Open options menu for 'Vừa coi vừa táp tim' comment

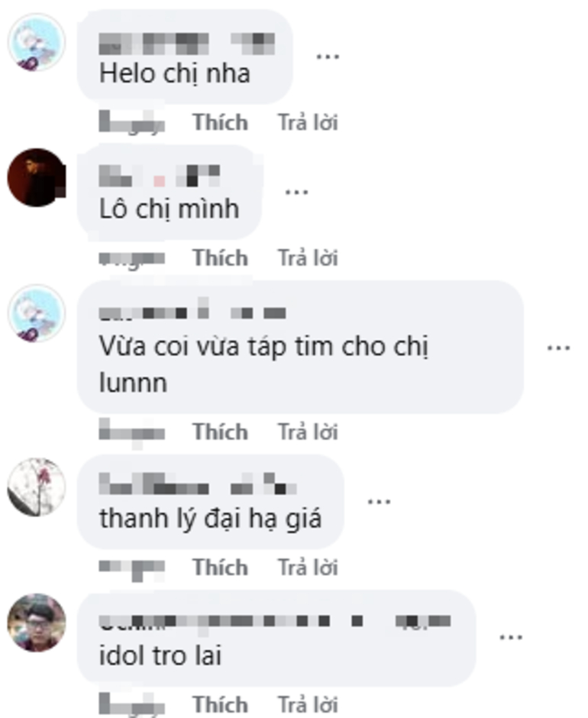(x=559, y=348)
